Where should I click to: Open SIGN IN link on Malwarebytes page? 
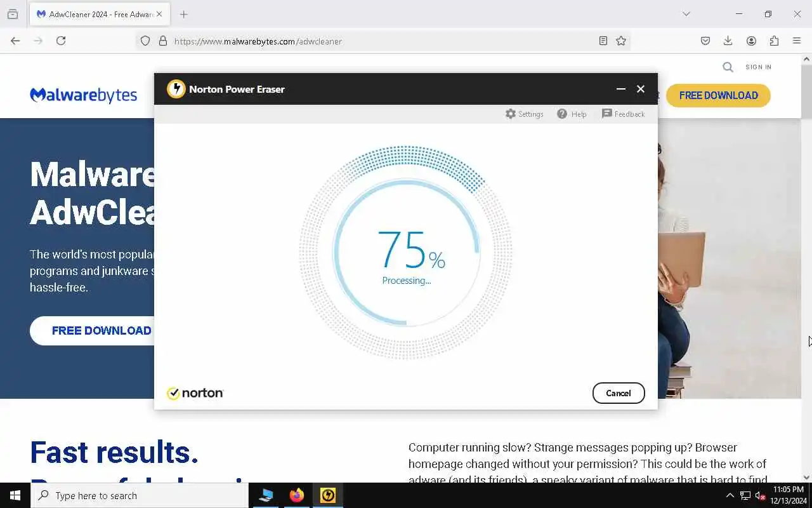(759, 67)
